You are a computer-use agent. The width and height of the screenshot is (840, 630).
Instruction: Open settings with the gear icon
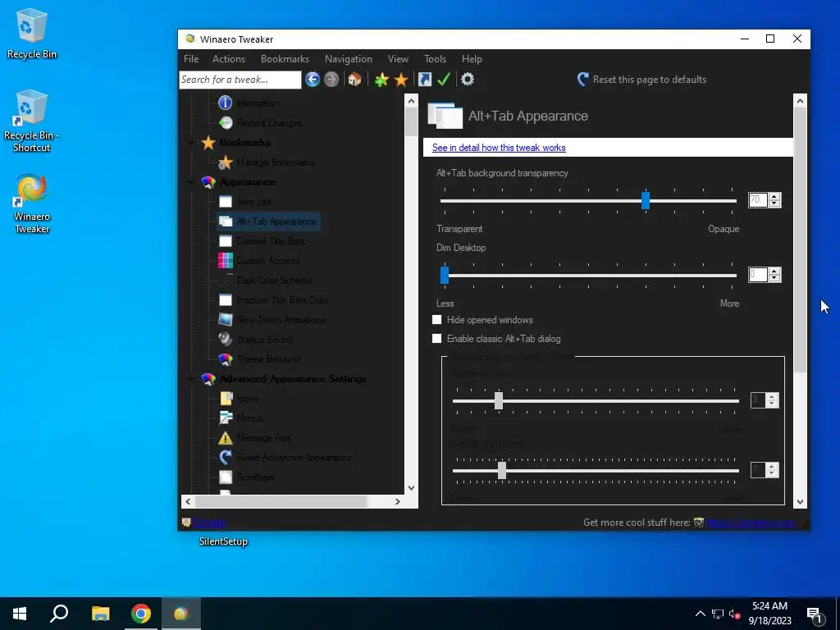point(468,80)
